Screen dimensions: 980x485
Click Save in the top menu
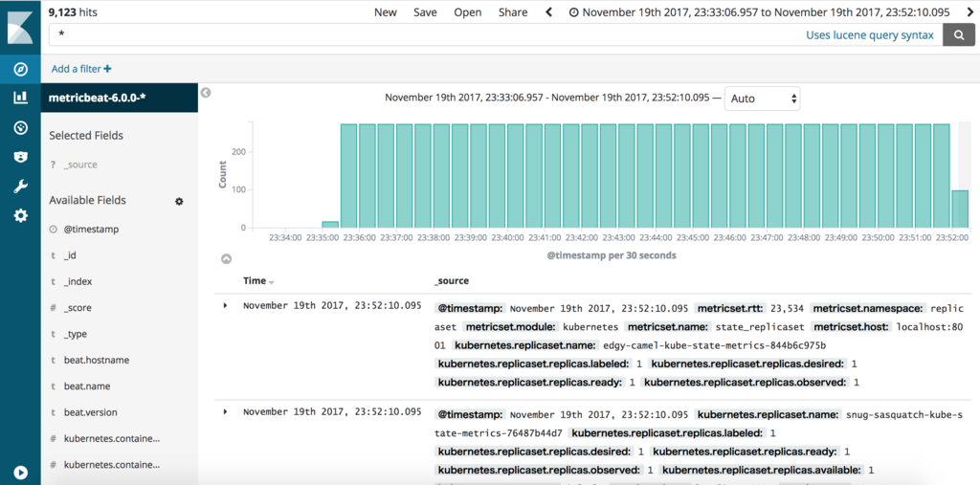[x=425, y=11]
